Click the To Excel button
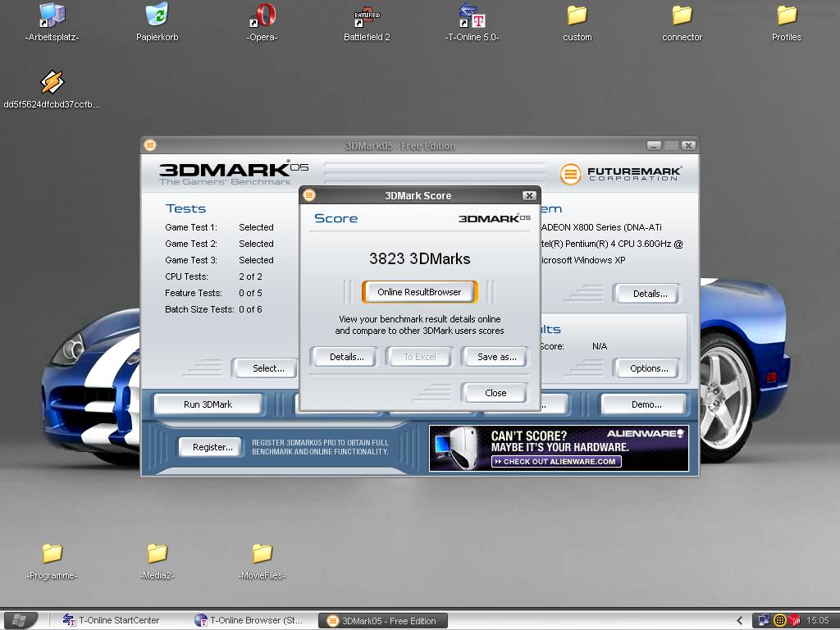 418,357
